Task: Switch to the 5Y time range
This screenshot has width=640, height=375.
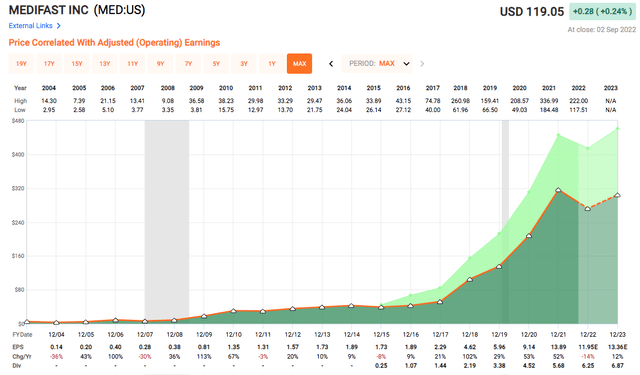Action: (216, 64)
